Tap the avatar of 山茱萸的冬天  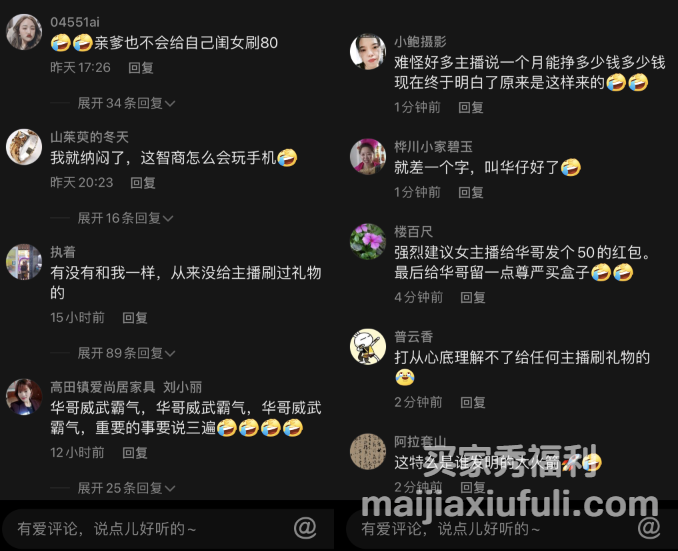[24, 147]
